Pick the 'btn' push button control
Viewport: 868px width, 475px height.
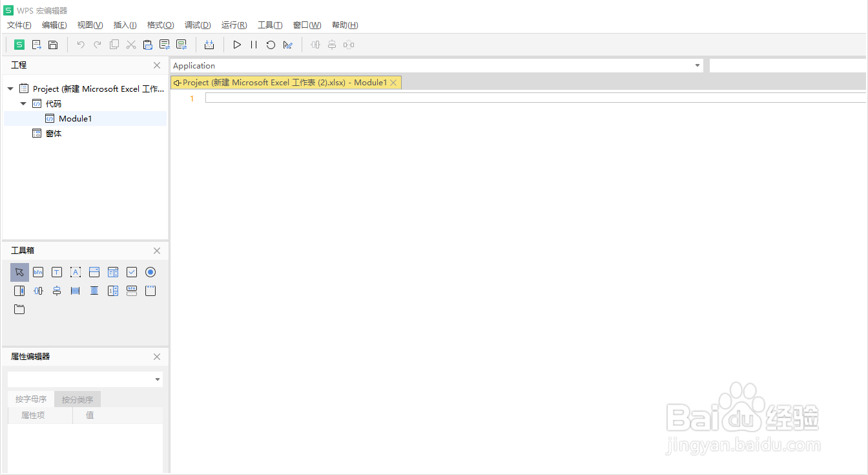coord(38,272)
